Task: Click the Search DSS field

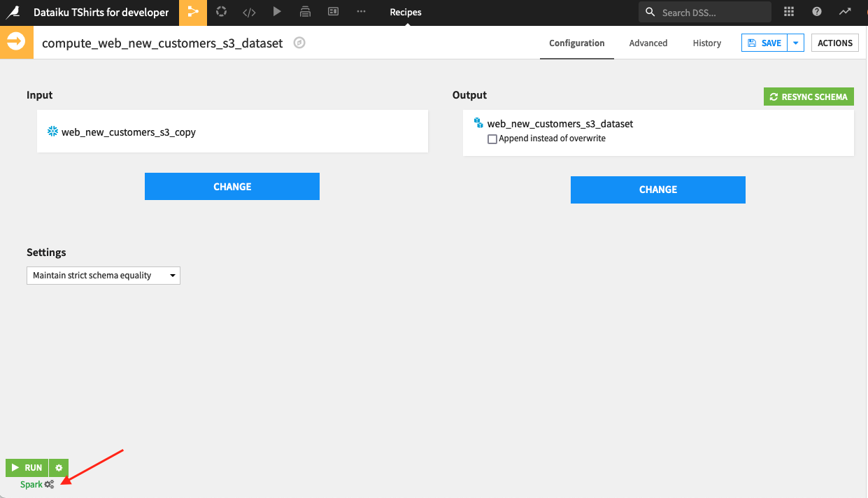Action: click(x=705, y=12)
